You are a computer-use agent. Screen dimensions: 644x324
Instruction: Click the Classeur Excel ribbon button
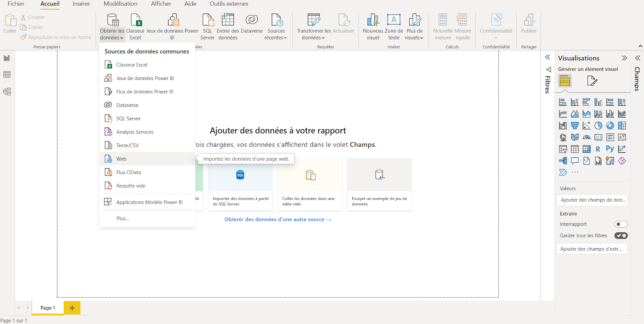coord(135,27)
